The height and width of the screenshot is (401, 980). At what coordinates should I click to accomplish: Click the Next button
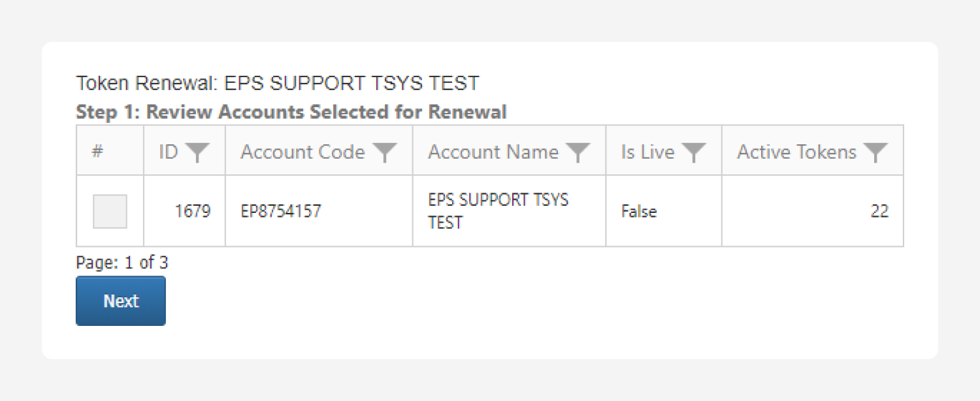121,301
